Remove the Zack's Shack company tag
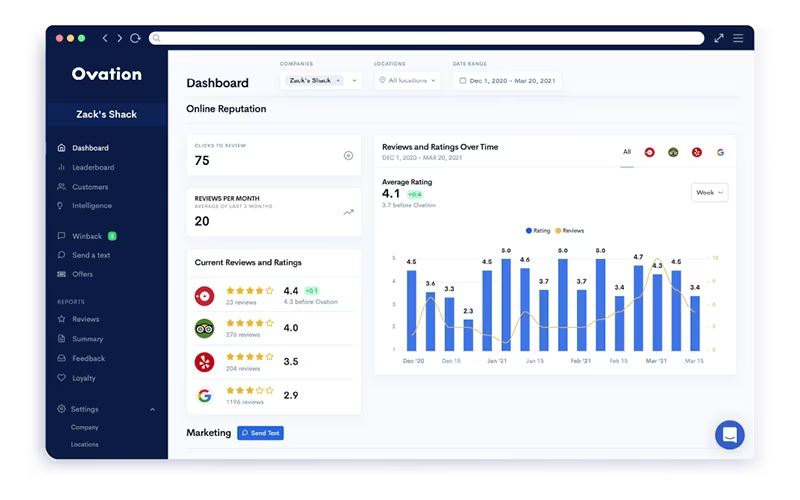 tap(338, 81)
